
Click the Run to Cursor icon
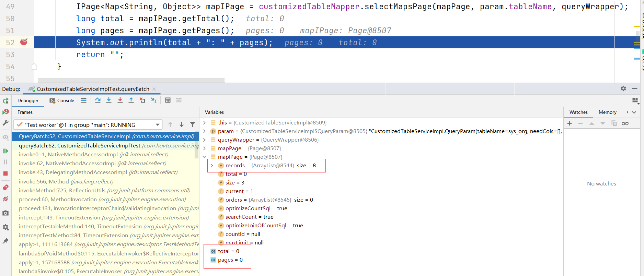[x=153, y=100]
